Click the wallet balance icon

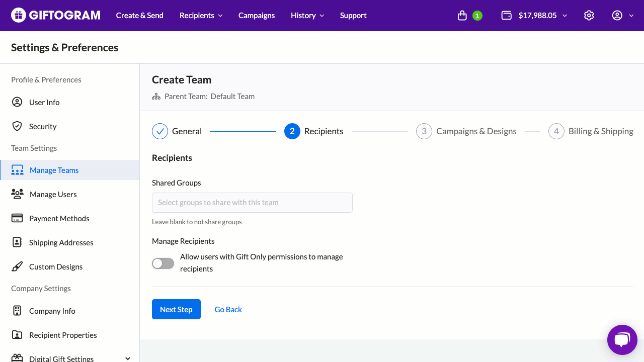pyautogui.click(x=507, y=16)
